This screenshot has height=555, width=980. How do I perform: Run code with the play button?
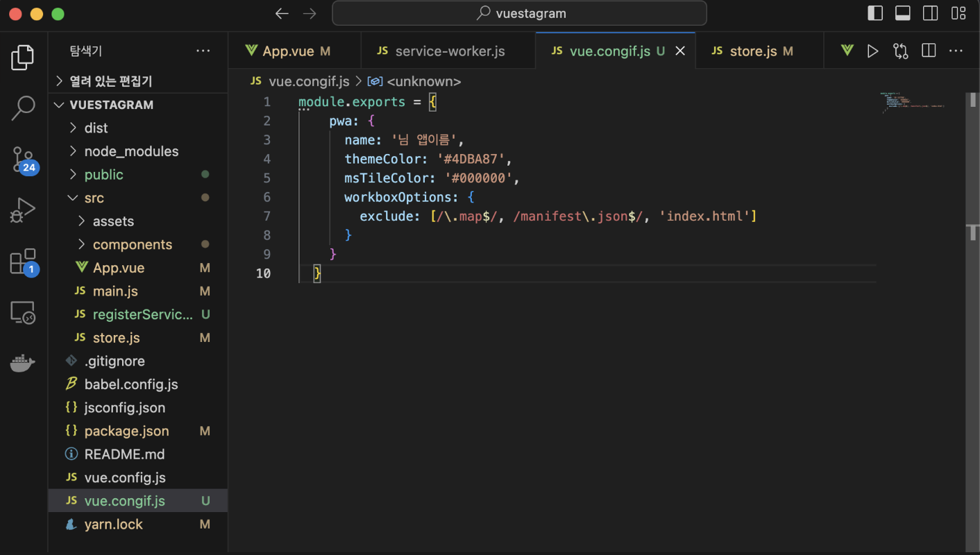pyautogui.click(x=873, y=51)
